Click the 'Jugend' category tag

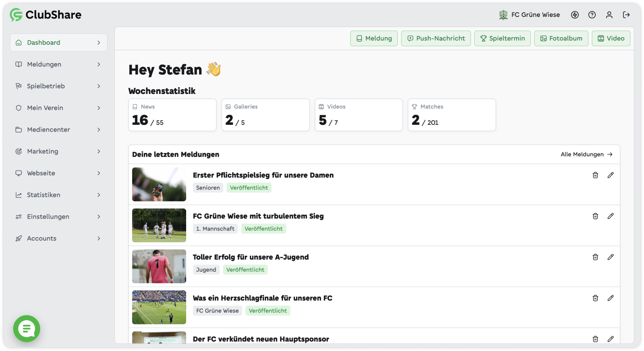point(206,269)
